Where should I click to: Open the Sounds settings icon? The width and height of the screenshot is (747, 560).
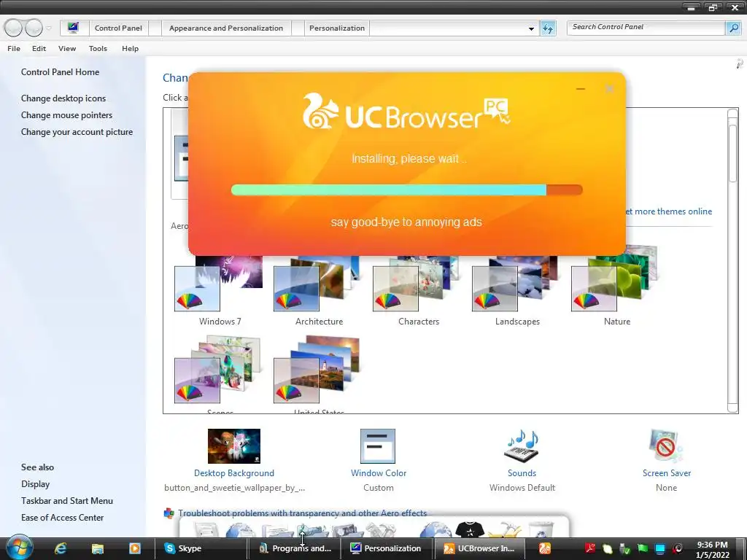tap(522, 446)
